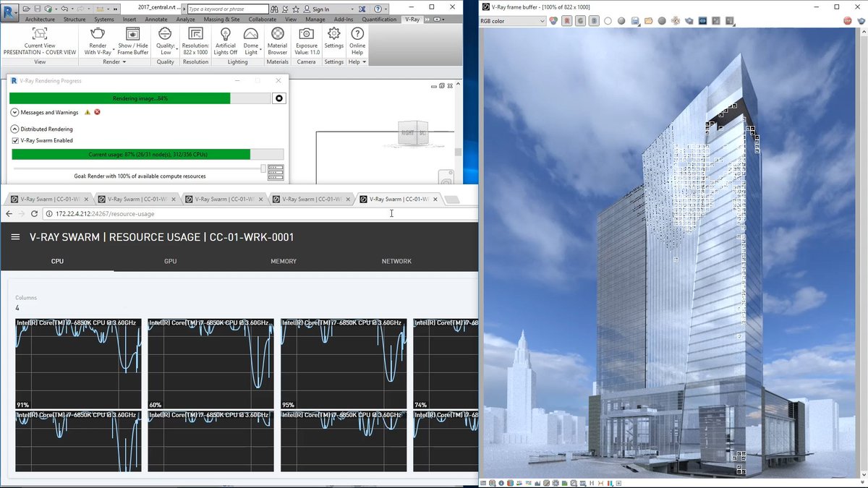Click the warning triangle icon
868x488 pixels.
coord(88,112)
